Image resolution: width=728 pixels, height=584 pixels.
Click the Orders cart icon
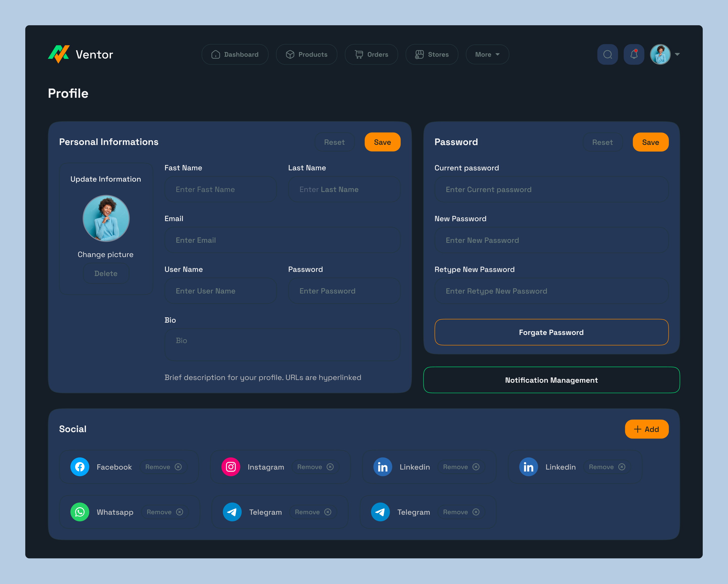point(358,54)
